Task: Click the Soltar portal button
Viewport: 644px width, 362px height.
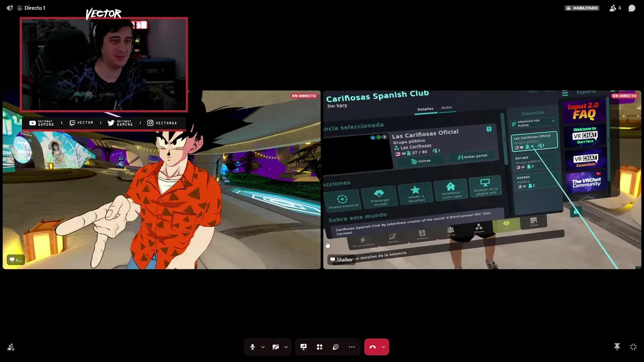Action: (x=472, y=156)
